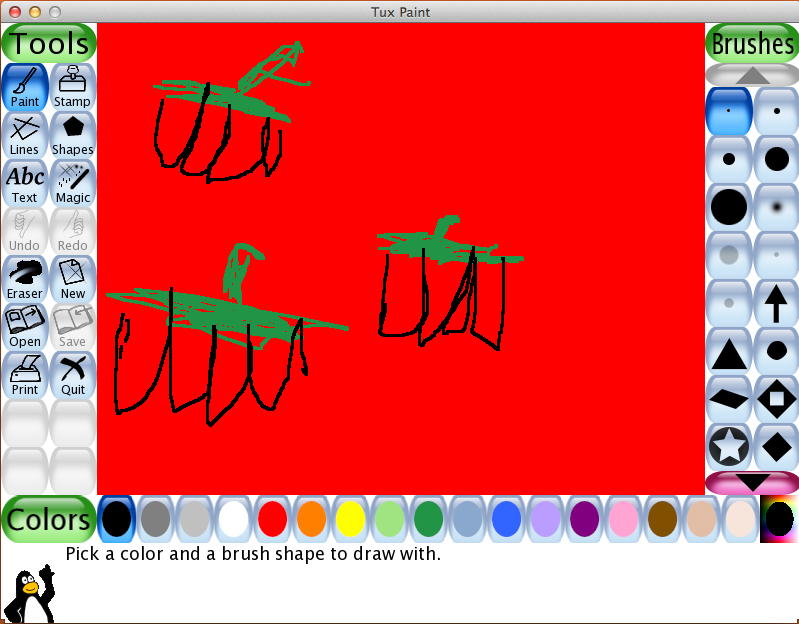Quit Tux Paint
This screenshot has height=624, width=799.
coord(72,375)
